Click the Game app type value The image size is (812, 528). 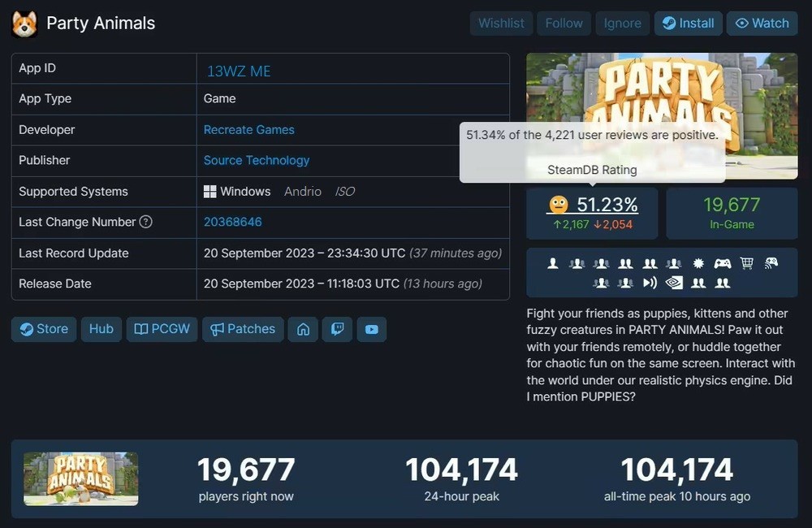coord(219,98)
